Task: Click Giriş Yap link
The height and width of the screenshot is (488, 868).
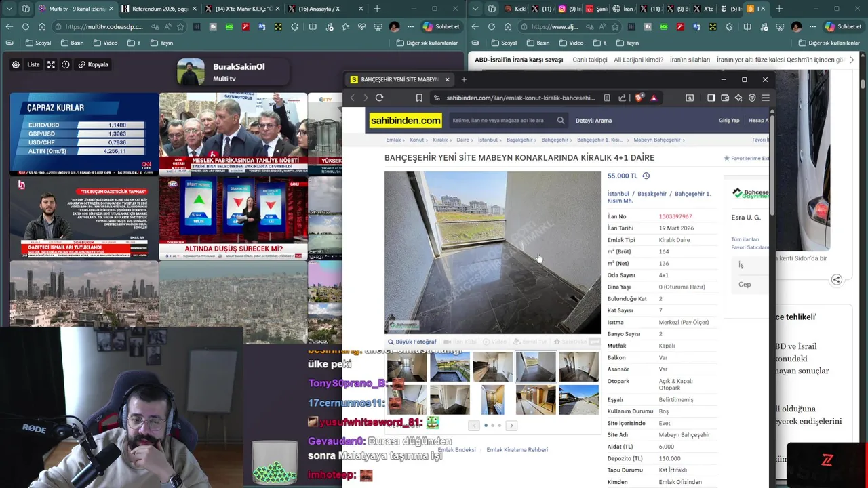Action: click(x=729, y=121)
